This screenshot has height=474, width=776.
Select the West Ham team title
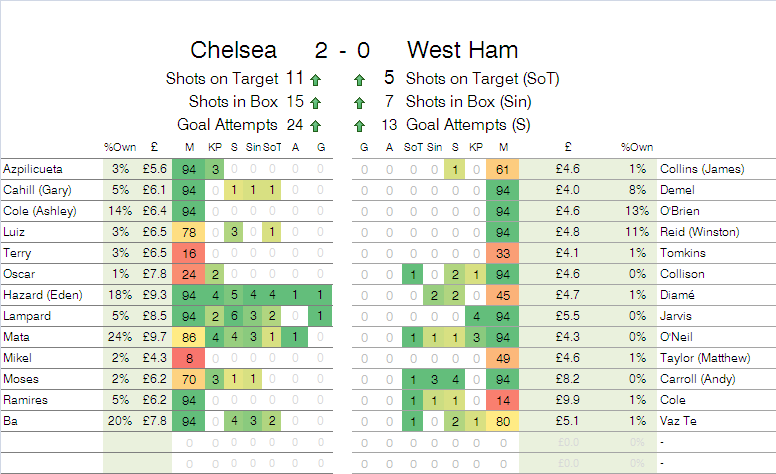[462, 50]
